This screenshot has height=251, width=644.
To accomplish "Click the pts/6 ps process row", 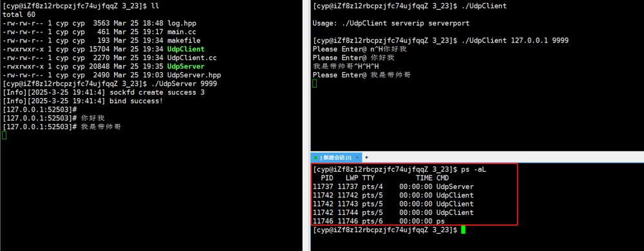I will point(379,221).
